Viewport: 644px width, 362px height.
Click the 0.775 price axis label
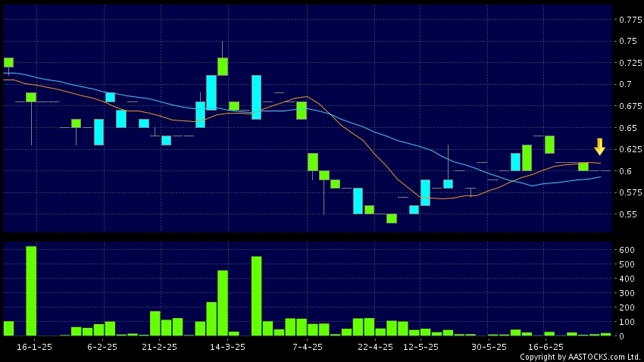point(630,20)
